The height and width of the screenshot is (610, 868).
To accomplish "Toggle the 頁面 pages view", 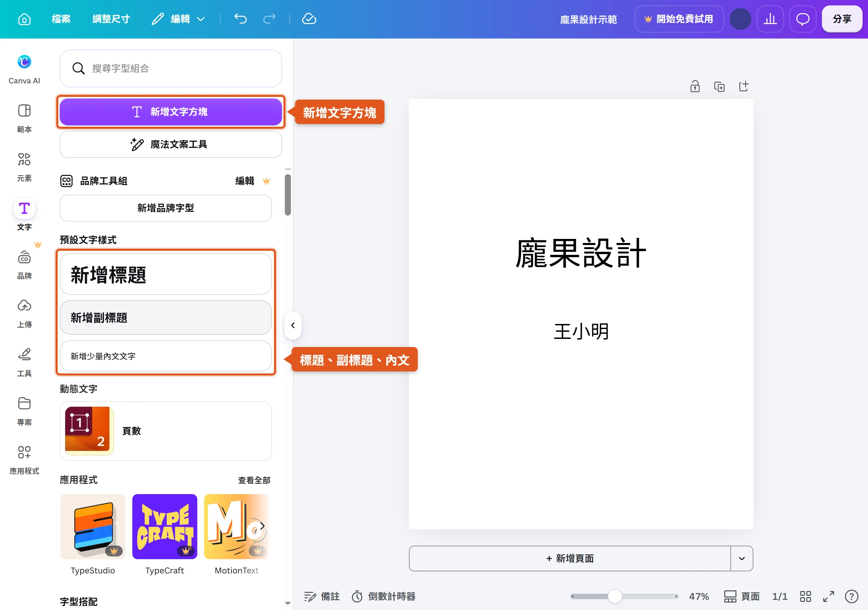I will [741, 596].
